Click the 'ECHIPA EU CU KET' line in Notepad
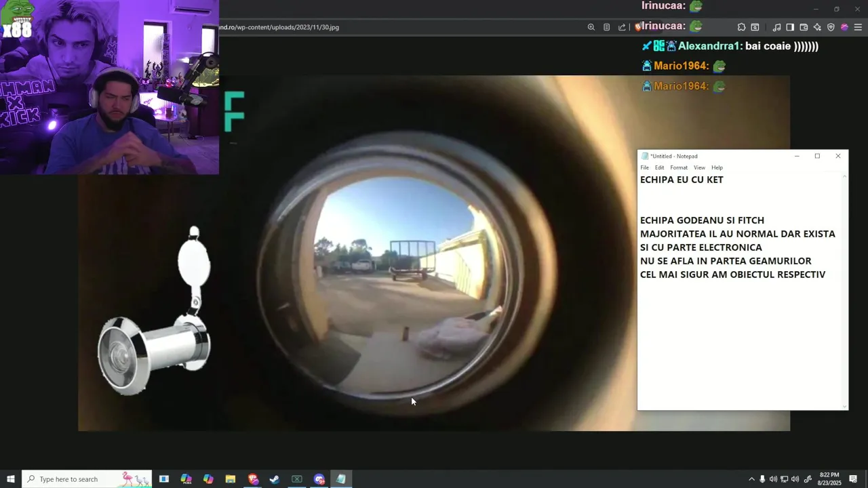The image size is (868, 488). pos(682,180)
